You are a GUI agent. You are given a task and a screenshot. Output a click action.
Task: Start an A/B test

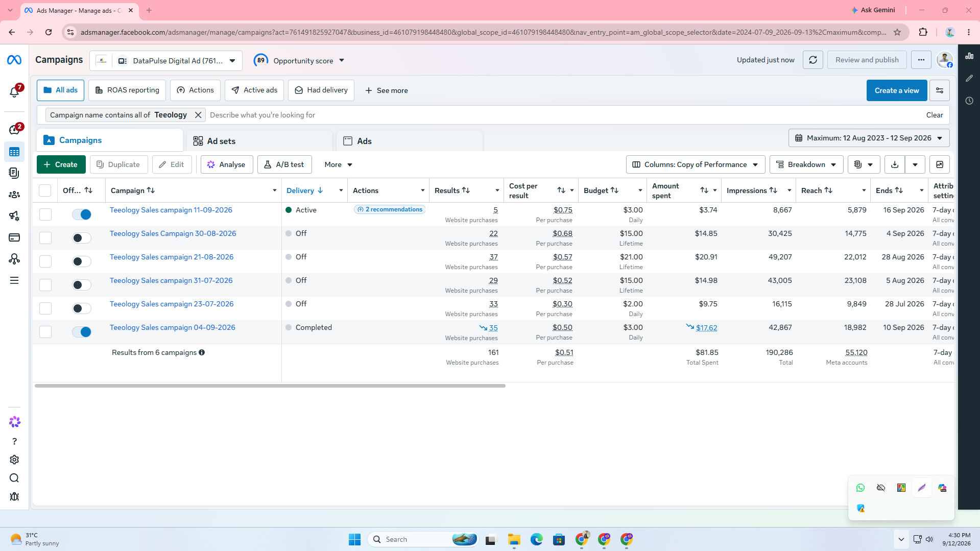coord(284,164)
